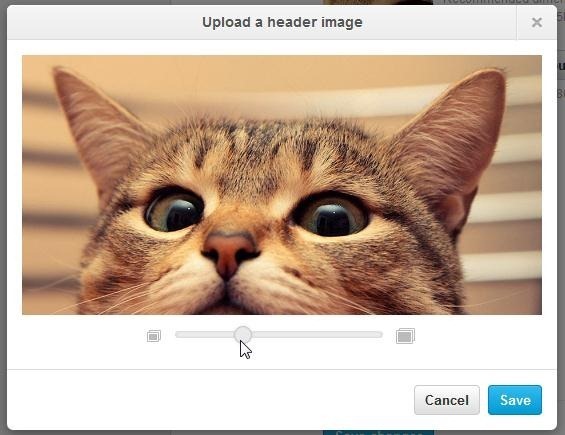The width and height of the screenshot is (565, 435).
Task: Close the header image dialog with X
Action: tap(537, 22)
